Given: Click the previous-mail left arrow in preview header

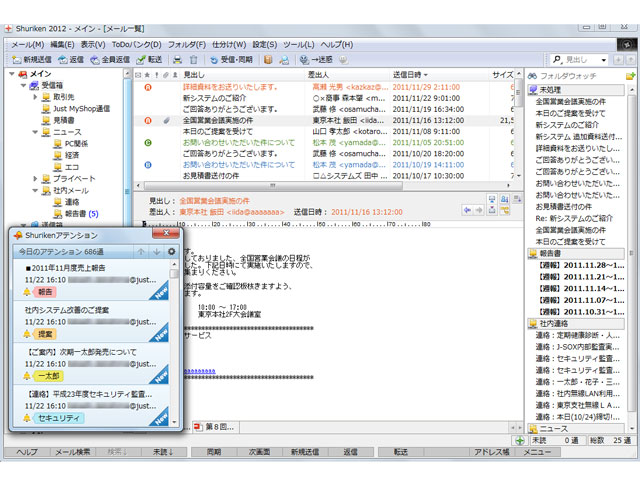Looking at the screenshot, I should pos(468,210).
